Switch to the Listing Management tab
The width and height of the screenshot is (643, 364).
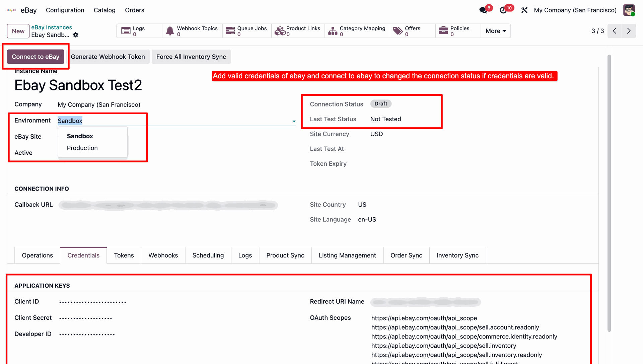[347, 256]
